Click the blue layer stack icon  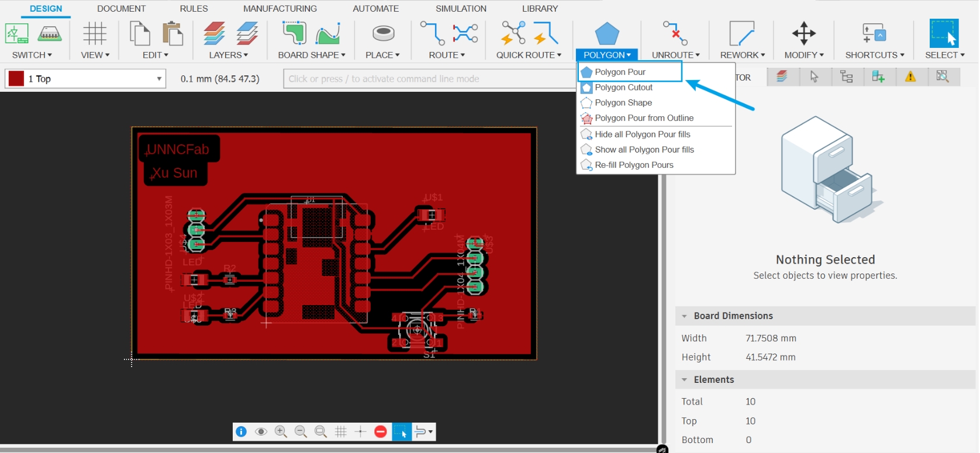247,33
